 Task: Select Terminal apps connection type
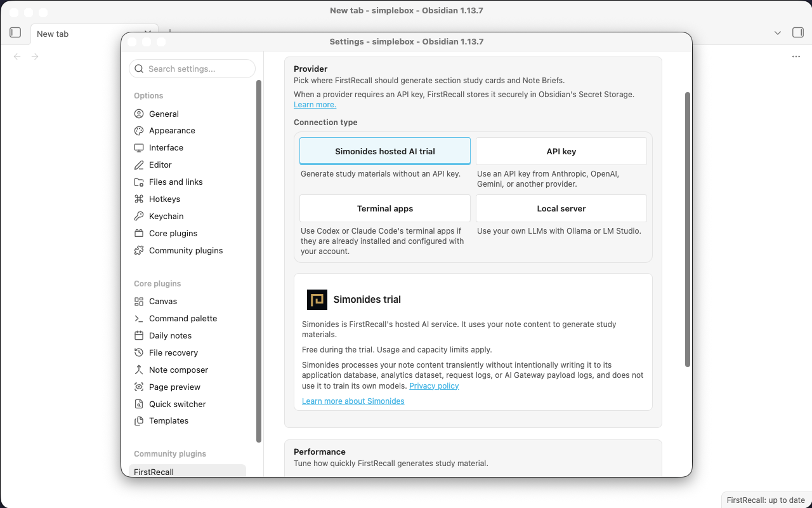385,208
